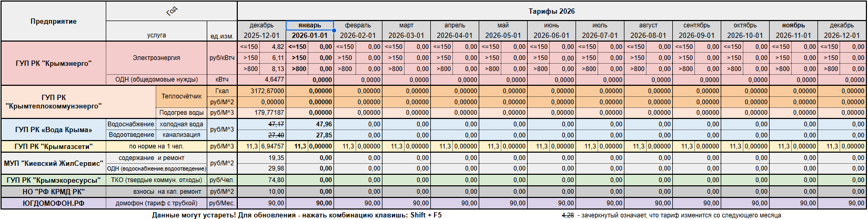The width and height of the screenshot is (868, 219).
Task: Select the 'ед.изм.' column header
Action: coord(221,35)
